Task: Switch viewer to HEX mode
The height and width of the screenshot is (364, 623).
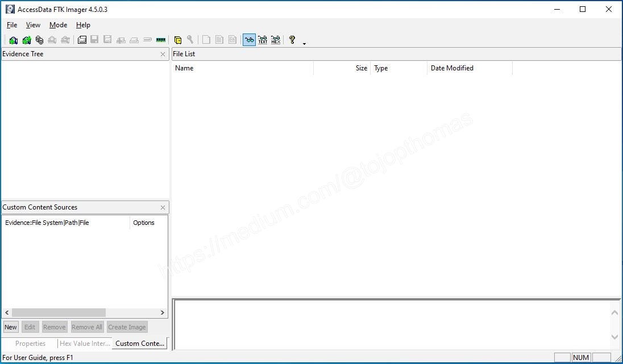Action: (276, 40)
